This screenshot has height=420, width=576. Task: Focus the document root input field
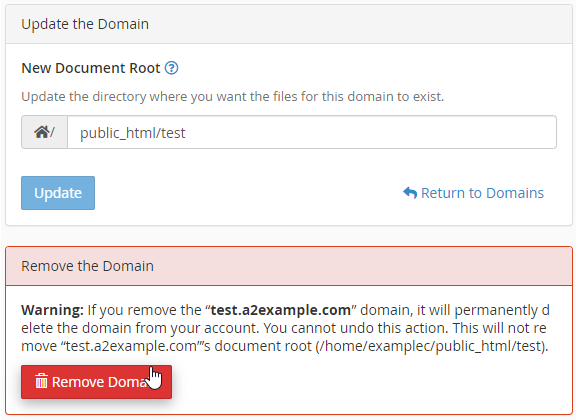click(x=312, y=132)
